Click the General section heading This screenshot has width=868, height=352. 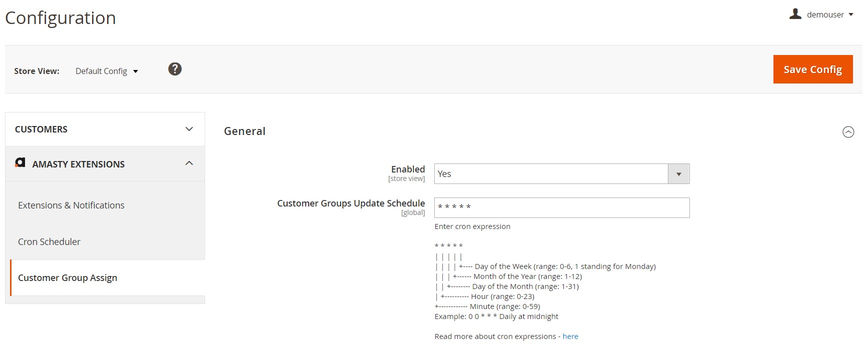245,131
